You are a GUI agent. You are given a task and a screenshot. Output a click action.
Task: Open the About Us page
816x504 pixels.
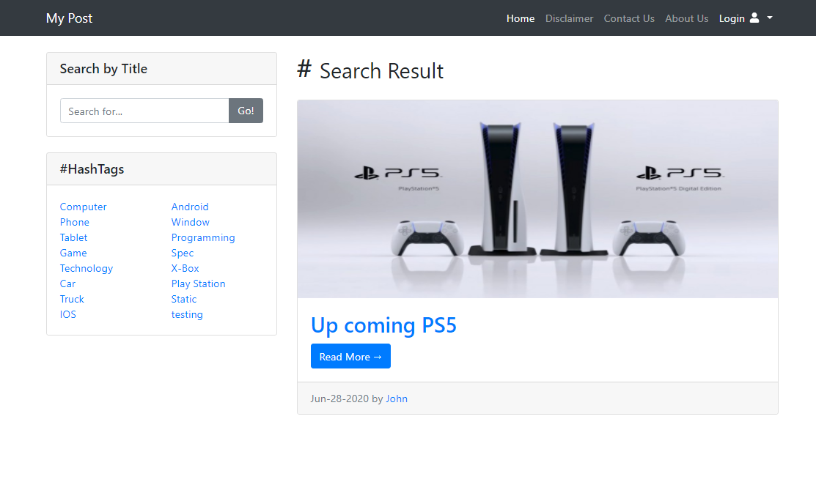click(686, 19)
